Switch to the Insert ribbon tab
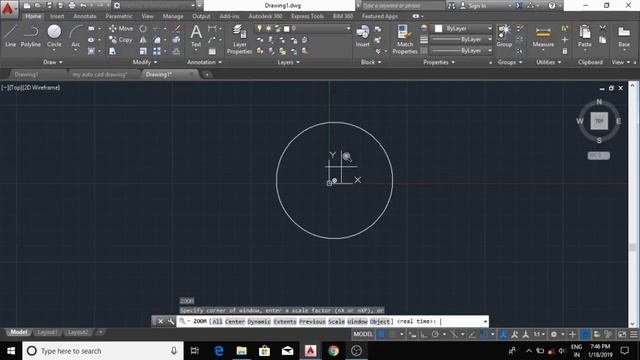 (57, 16)
